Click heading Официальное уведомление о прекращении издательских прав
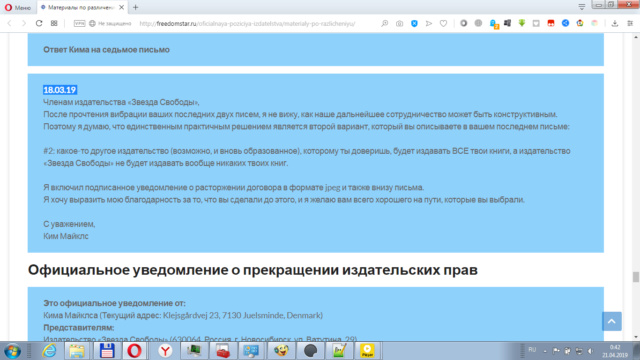Image resolution: width=640 pixels, height=360 pixels. (x=253, y=270)
